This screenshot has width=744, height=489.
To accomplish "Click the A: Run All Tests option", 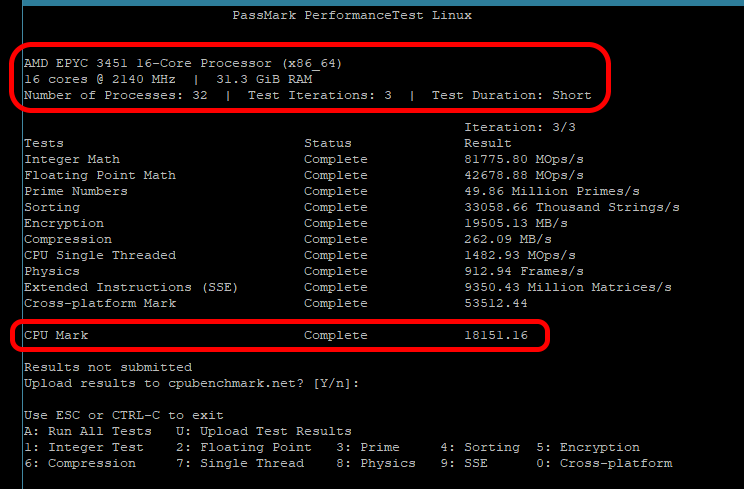I will 88,432.
